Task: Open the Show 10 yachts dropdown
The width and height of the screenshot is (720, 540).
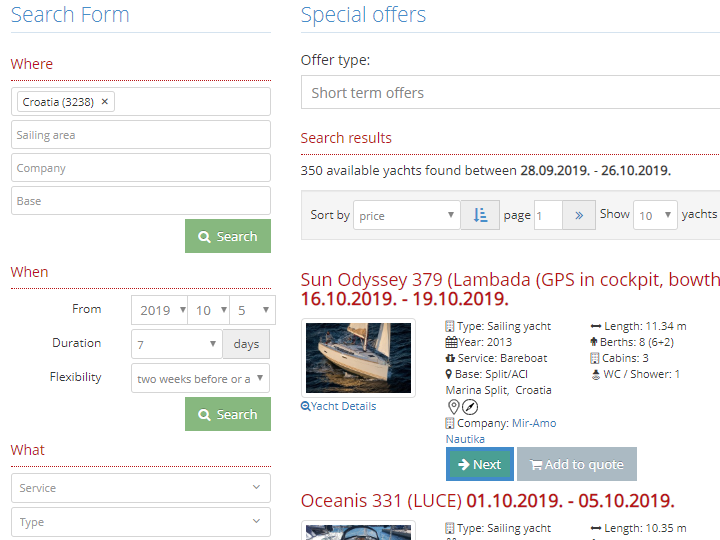Action: click(655, 215)
